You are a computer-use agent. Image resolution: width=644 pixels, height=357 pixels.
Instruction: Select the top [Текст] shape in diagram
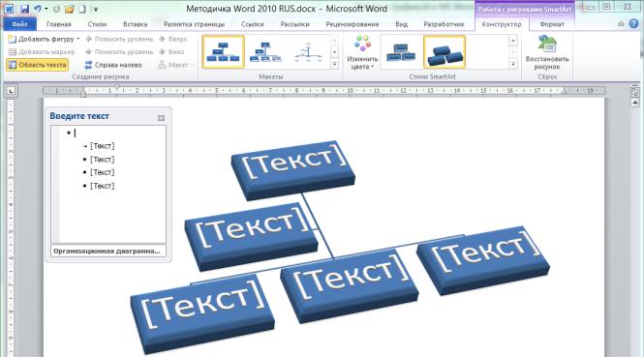[x=293, y=170]
